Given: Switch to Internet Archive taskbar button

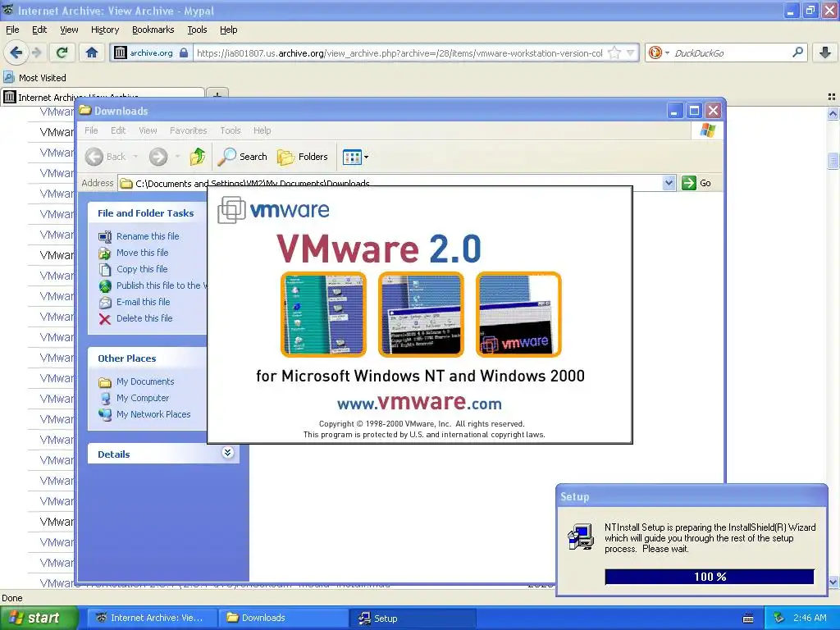Looking at the screenshot, I should [x=151, y=618].
